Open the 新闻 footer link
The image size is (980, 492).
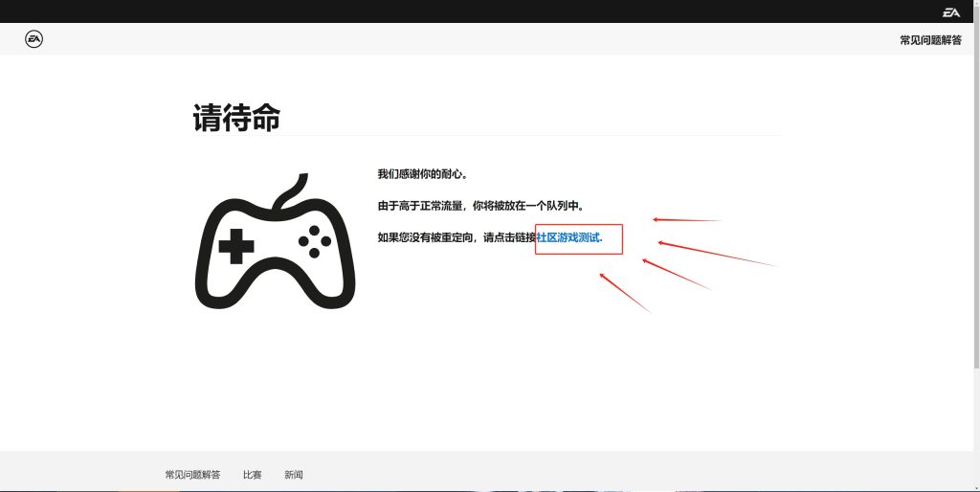tap(294, 475)
